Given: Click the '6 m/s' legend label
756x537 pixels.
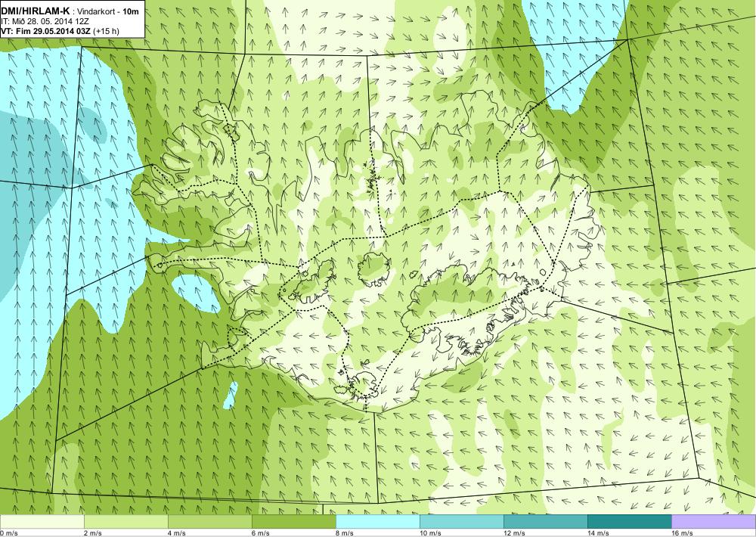Looking at the screenshot, I should pyautogui.click(x=260, y=533).
